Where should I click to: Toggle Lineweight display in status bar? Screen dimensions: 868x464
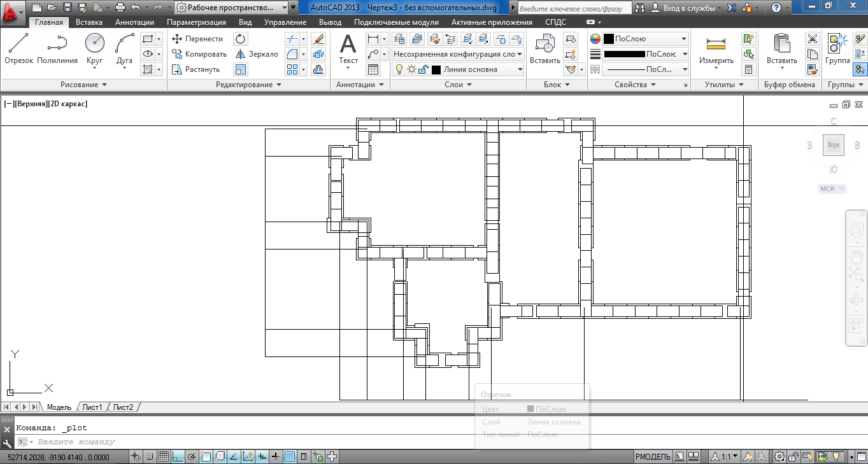(x=276, y=456)
